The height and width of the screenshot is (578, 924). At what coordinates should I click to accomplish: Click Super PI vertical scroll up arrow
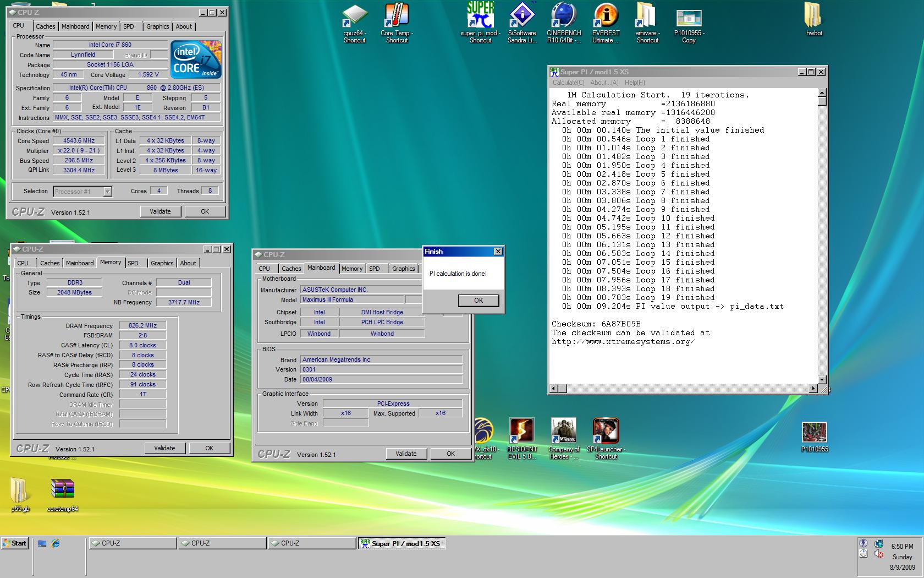coord(822,92)
